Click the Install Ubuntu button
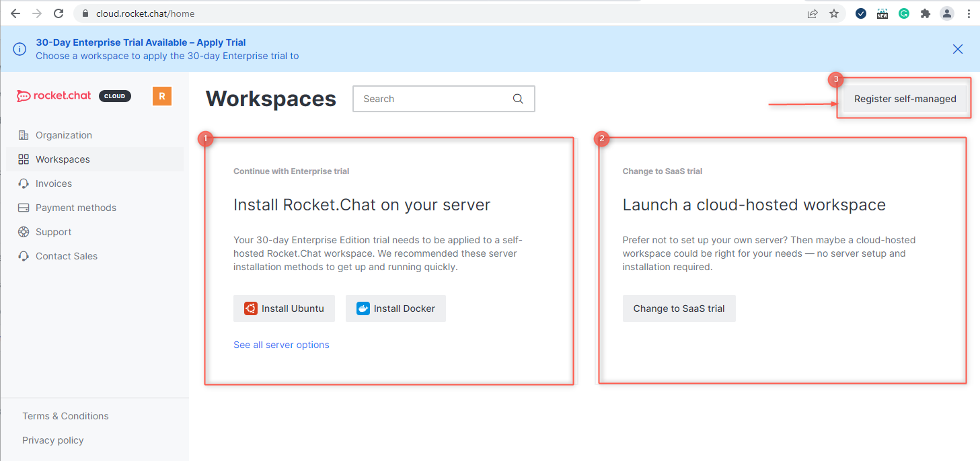980x461 pixels. [284, 308]
